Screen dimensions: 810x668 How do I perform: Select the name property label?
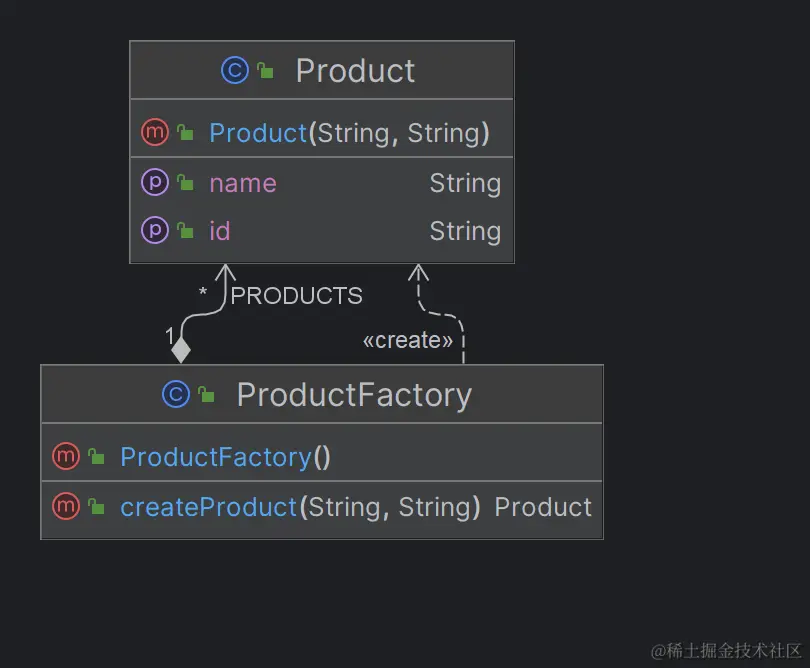click(x=242, y=183)
